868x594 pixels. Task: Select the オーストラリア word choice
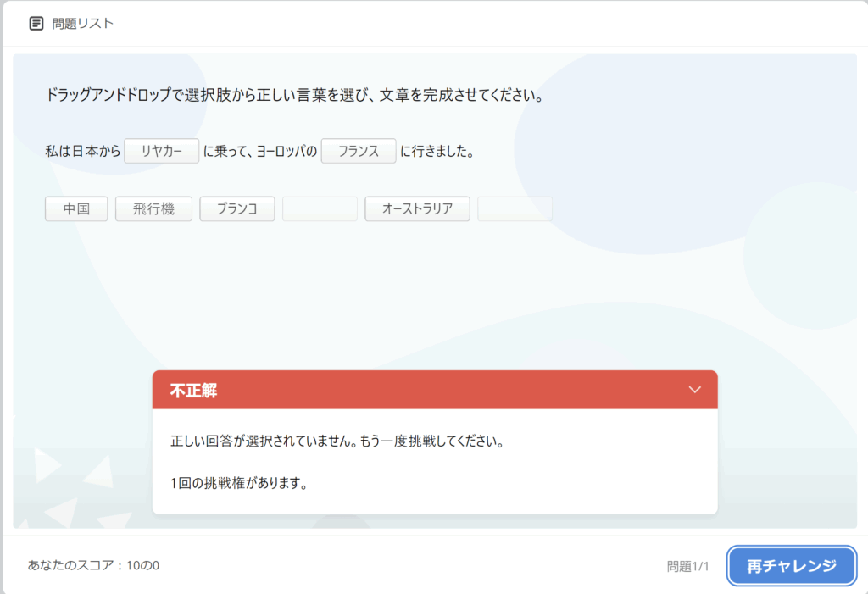coord(417,209)
